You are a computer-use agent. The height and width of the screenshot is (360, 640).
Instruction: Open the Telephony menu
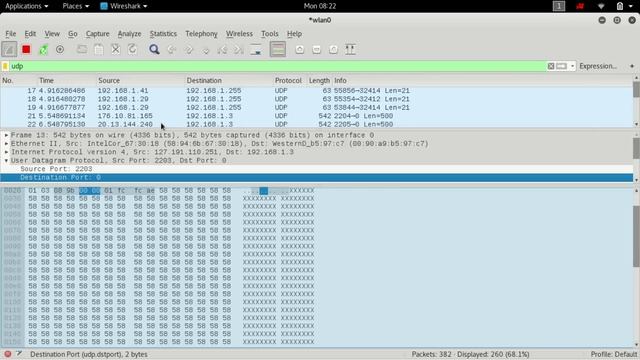201,34
